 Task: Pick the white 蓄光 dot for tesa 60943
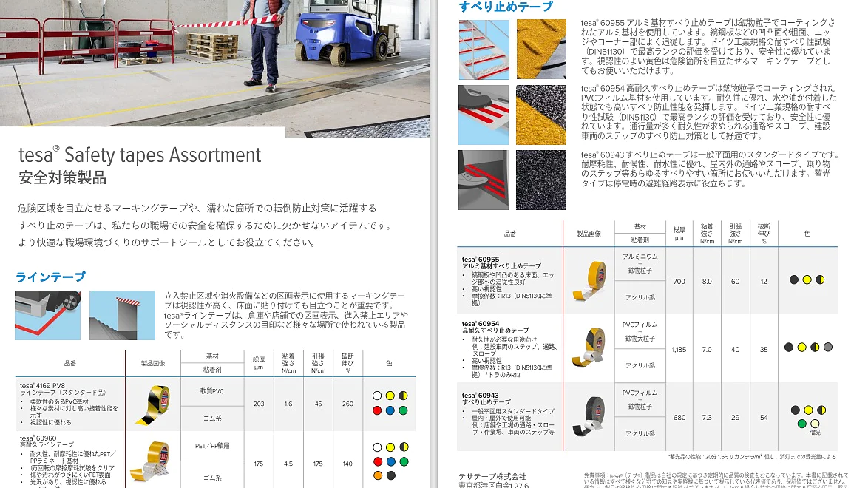(815, 424)
